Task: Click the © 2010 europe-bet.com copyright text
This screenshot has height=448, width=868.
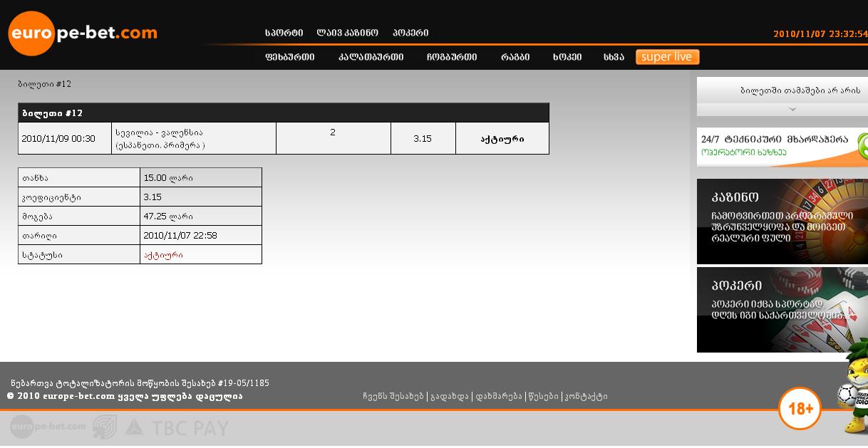Action: click(x=125, y=396)
